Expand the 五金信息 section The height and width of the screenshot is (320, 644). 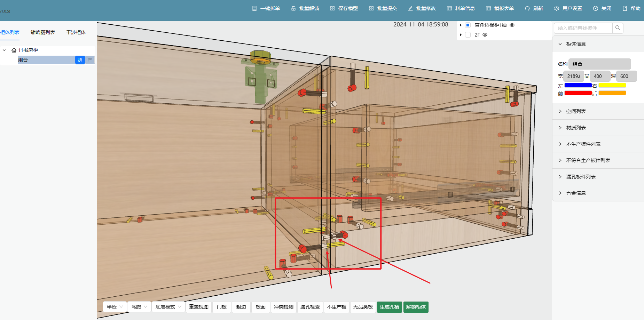[576, 193]
